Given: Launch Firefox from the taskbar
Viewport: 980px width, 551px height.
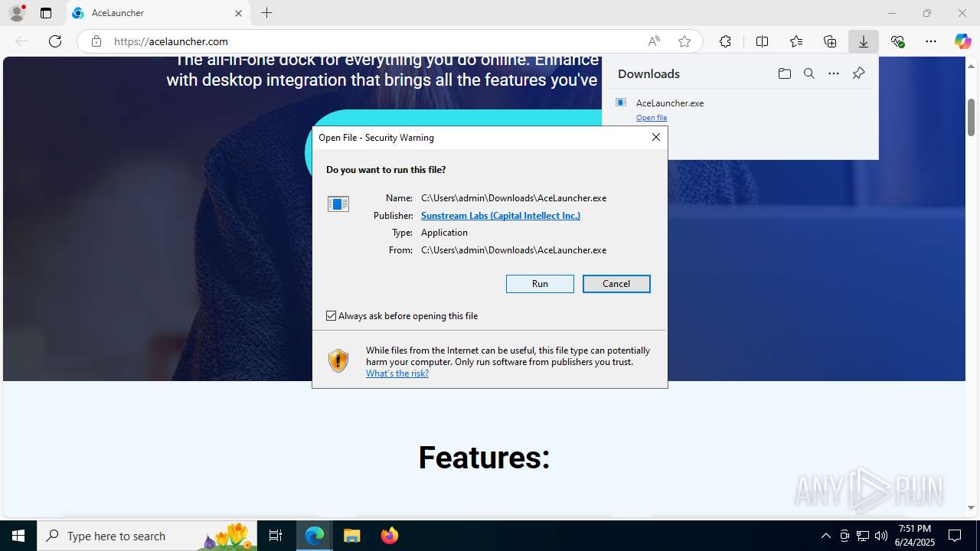Looking at the screenshot, I should (x=390, y=536).
